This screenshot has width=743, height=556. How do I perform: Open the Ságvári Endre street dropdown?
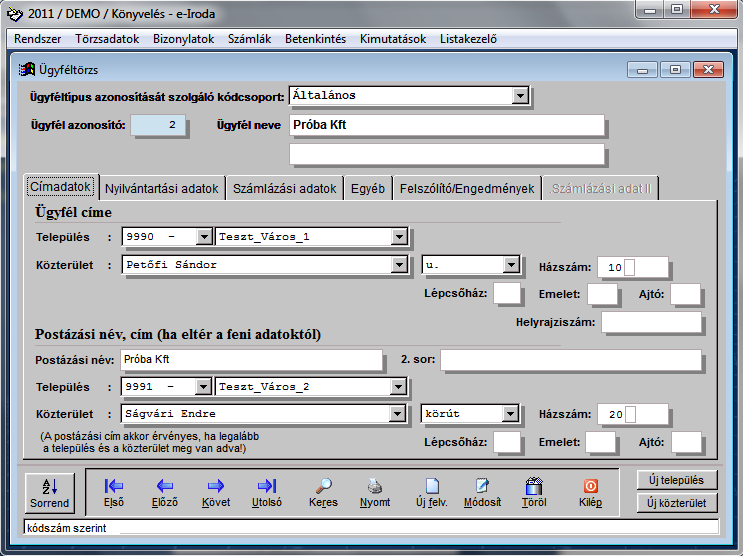[x=399, y=413]
